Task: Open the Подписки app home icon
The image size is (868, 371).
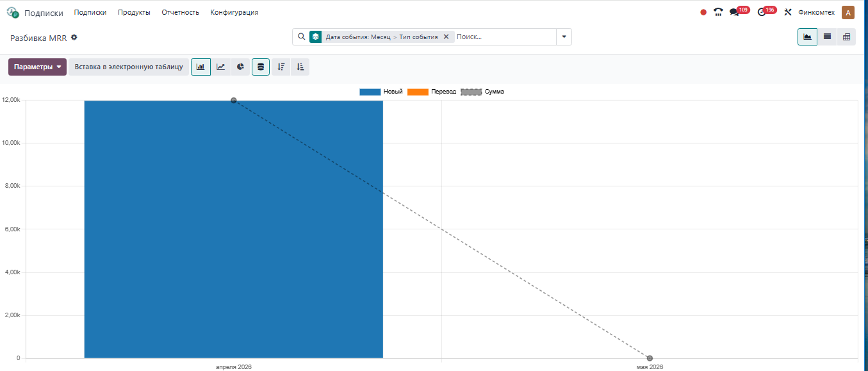Action: [x=13, y=12]
